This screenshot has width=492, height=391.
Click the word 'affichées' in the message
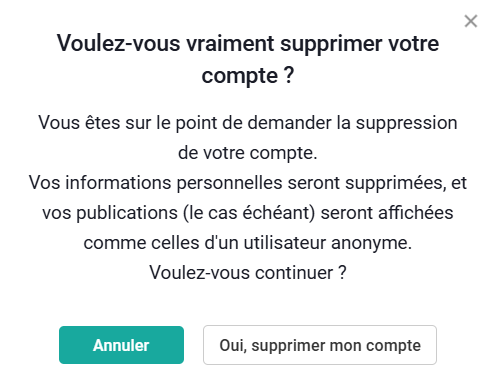click(x=416, y=213)
